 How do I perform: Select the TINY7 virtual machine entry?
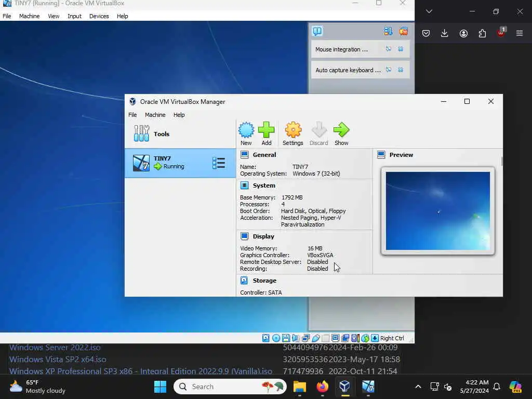180,163
